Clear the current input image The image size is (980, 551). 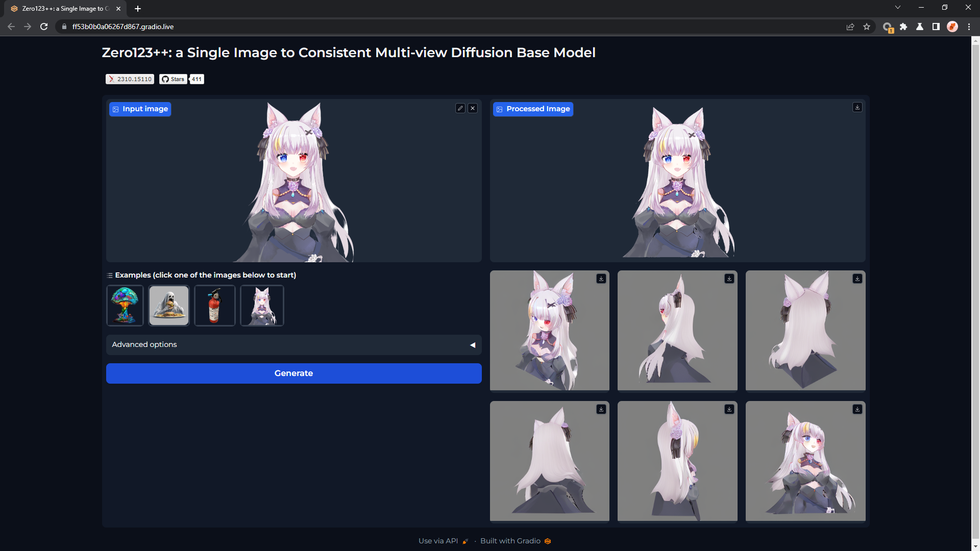pyautogui.click(x=473, y=108)
